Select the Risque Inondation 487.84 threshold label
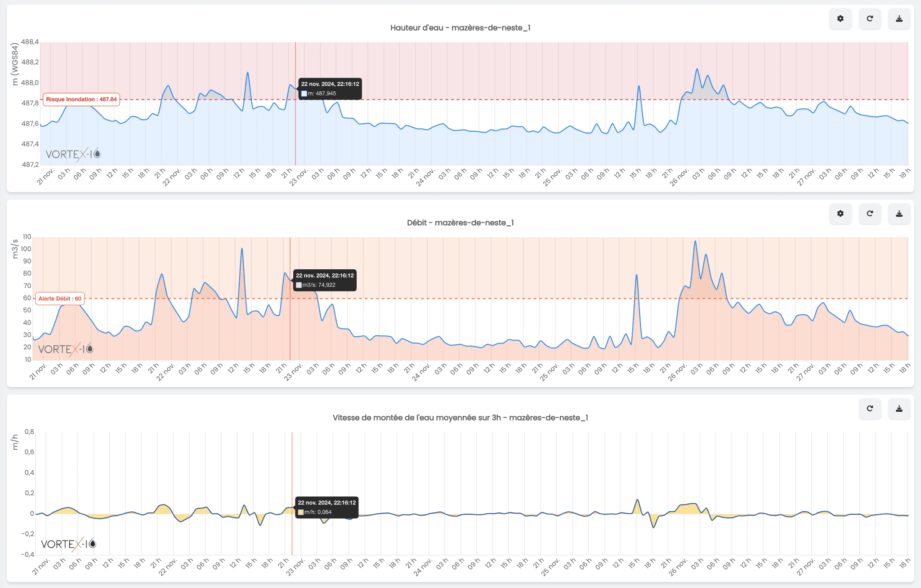The image size is (921, 588). click(81, 99)
